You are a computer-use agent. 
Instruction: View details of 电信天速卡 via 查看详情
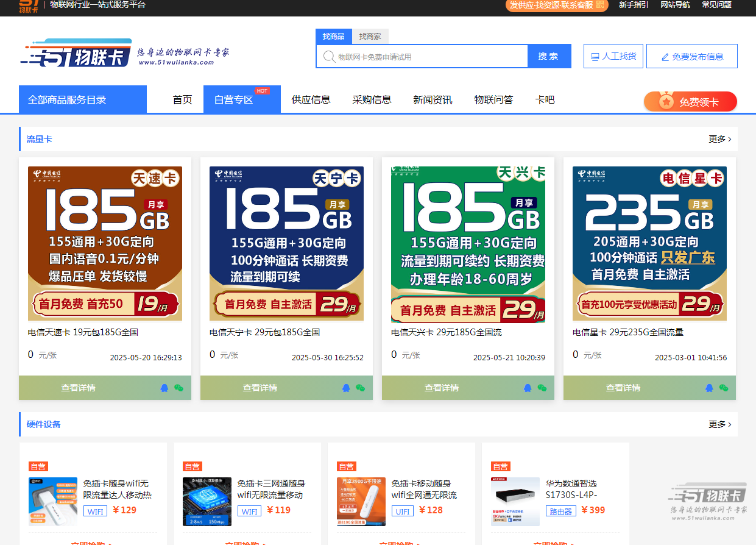tap(78, 388)
